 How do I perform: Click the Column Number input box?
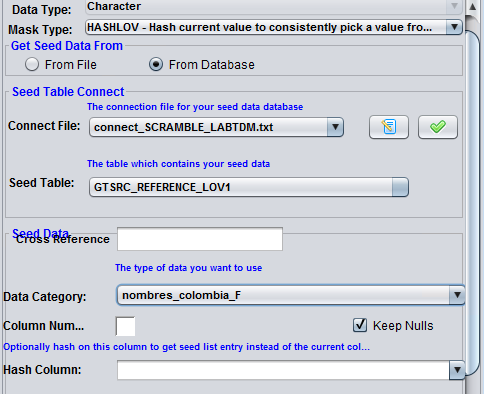coord(125,326)
